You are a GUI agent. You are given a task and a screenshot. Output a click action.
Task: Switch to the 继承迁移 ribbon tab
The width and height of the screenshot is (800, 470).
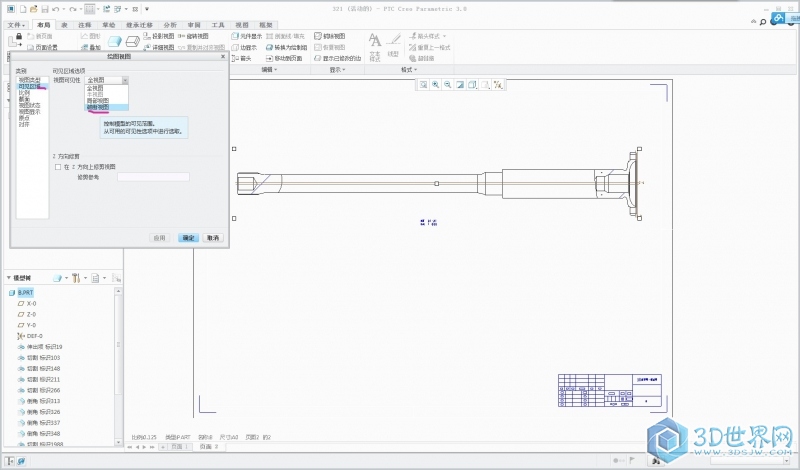pos(139,25)
